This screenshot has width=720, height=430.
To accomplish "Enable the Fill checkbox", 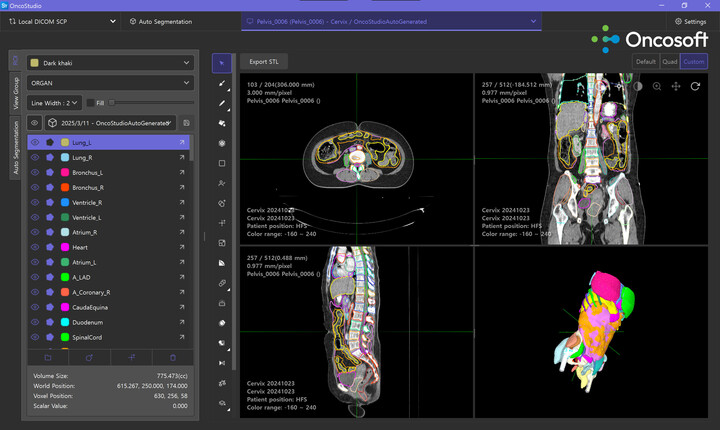I will point(88,102).
